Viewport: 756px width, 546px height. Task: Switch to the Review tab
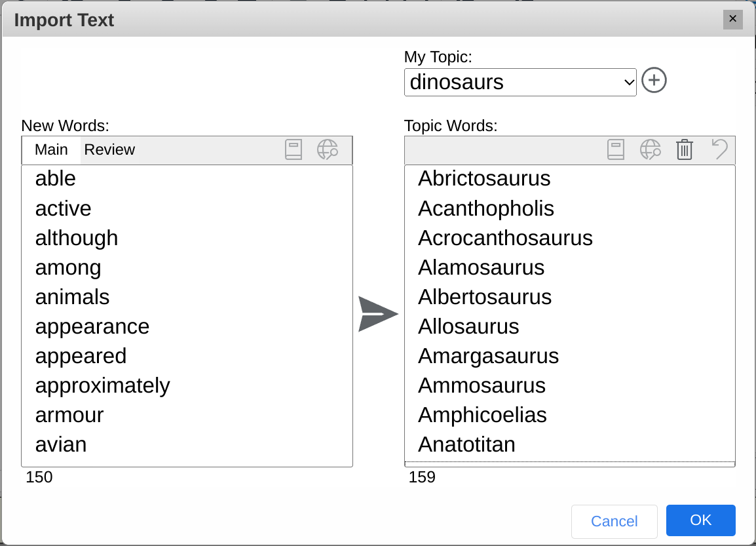pos(109,150)
